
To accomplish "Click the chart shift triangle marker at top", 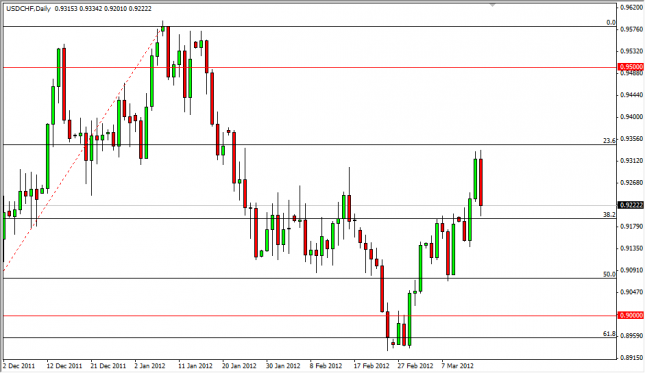I will pos(492,5).
